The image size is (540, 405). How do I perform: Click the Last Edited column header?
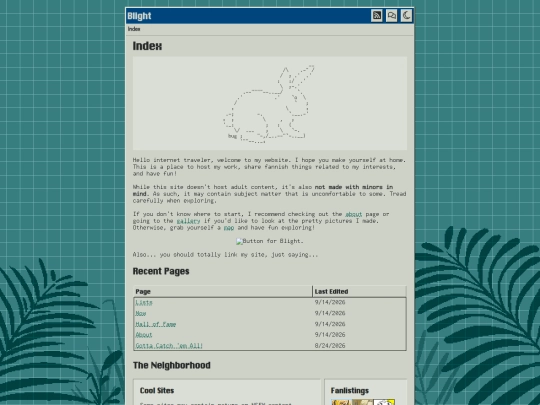(x=360, y=291)
